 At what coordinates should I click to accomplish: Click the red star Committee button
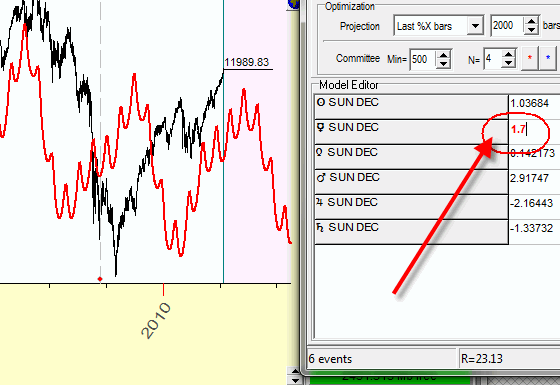coord(530,58)
